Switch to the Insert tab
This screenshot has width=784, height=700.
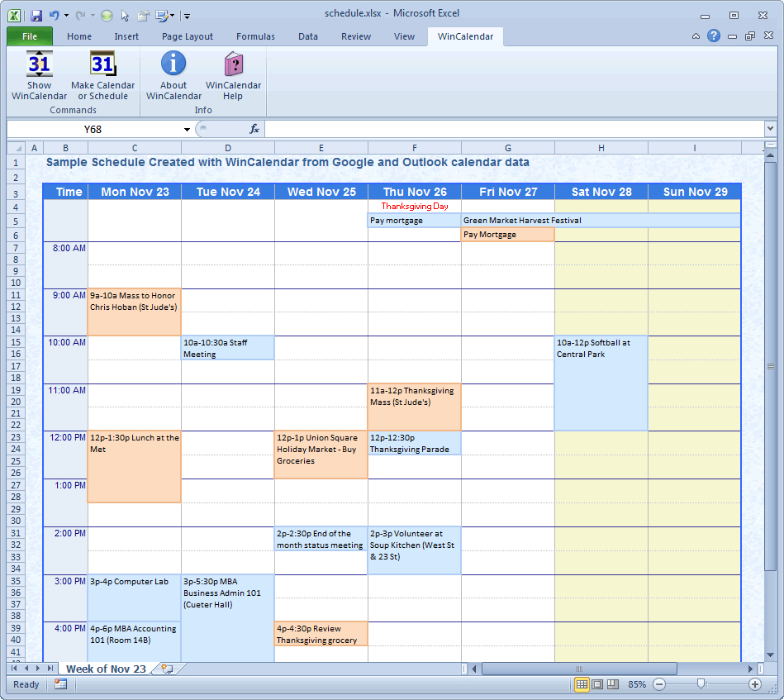point(126,36)
